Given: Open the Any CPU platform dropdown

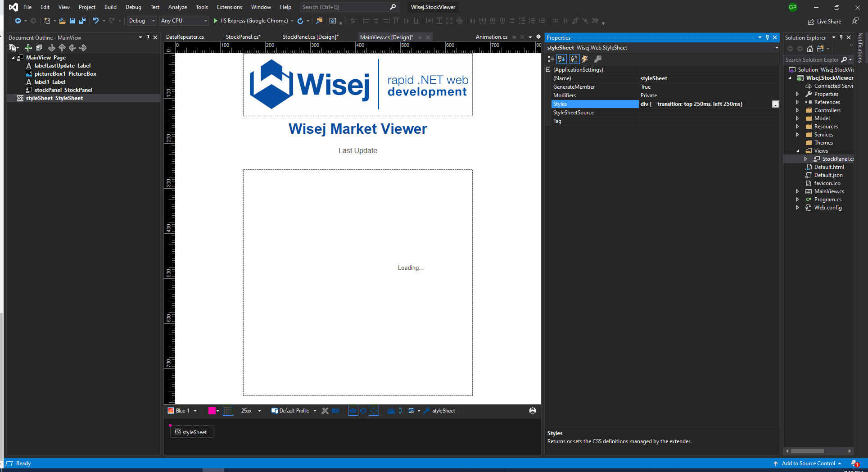Looking at the screenshot, I should click(x=184, y=21).
